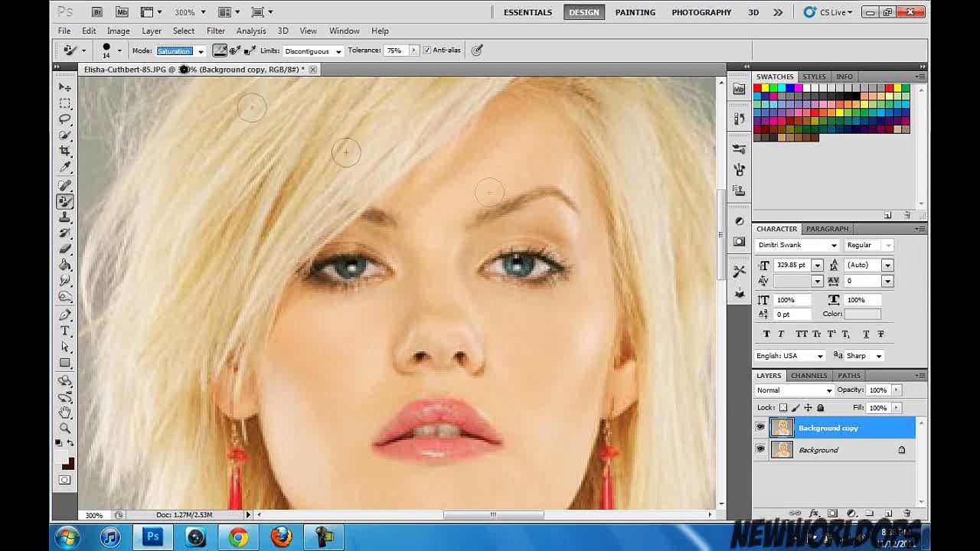Select the Rectangle shape tool
The image size is (980, 551).
pos(65,363)
